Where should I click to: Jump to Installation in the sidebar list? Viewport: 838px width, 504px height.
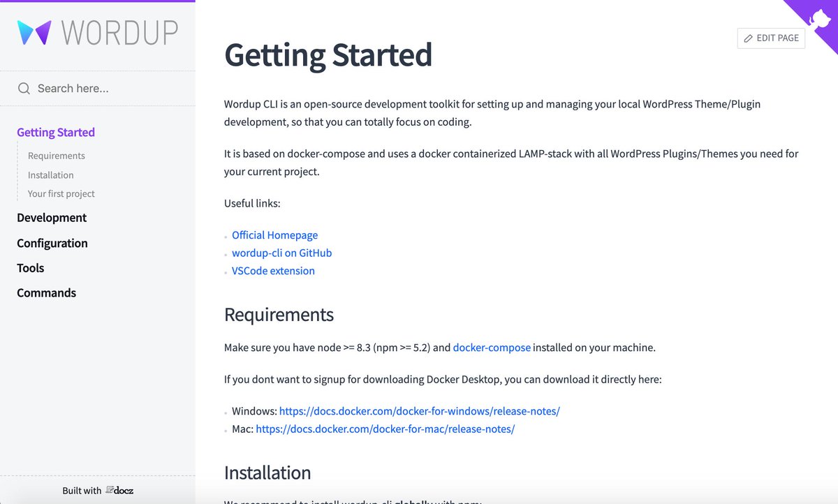[x=51, y=175]
